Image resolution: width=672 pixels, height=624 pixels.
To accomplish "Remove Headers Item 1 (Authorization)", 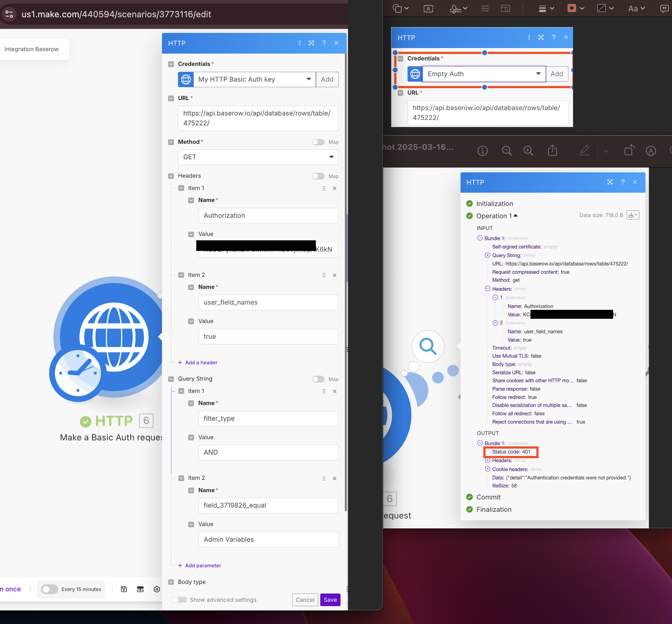I will click(335, 188).
